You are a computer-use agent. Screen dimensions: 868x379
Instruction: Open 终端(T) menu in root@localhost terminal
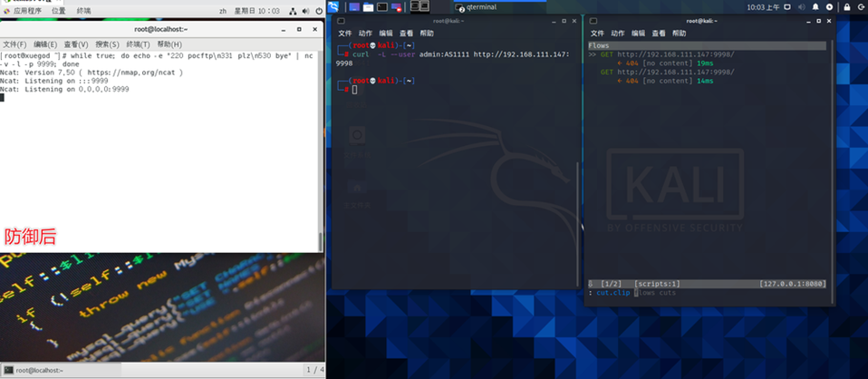click(139, 44)
